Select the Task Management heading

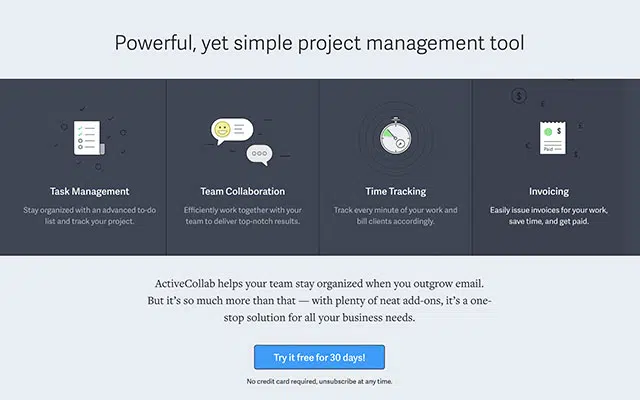(89, 191)
